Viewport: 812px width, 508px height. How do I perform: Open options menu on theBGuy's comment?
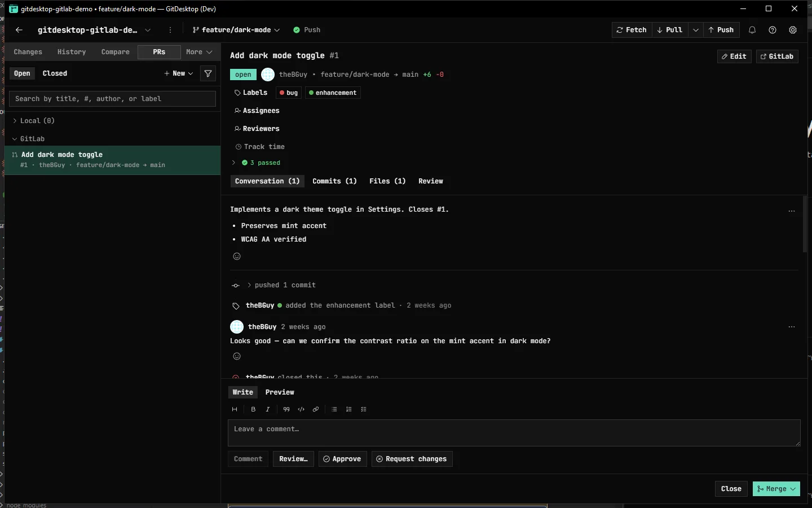point(792,327)
